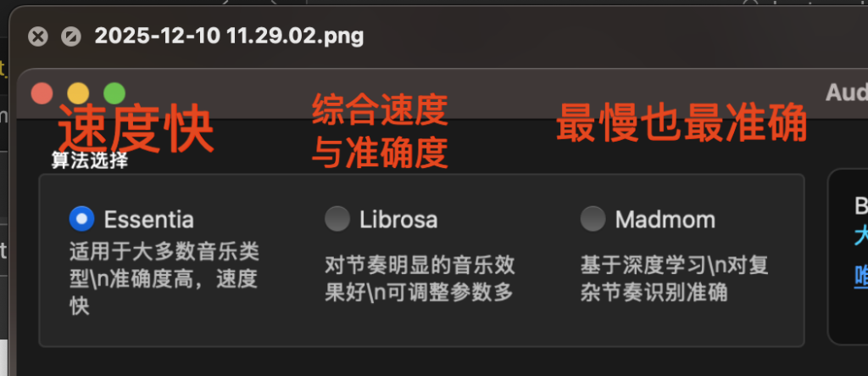This screenshot has width=868, height=376.
Task: Choose the Librosa algorithm radio button
Action: [x=337, y=219]
